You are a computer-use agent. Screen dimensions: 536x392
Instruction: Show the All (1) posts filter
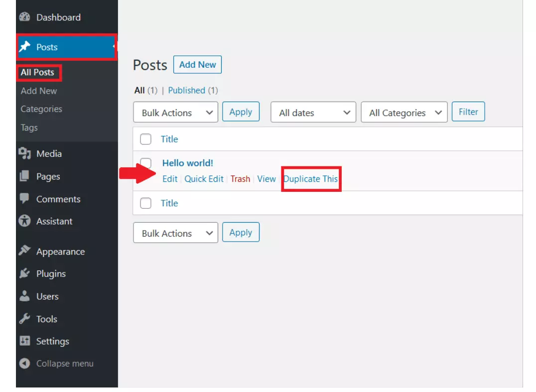[145, 91]
